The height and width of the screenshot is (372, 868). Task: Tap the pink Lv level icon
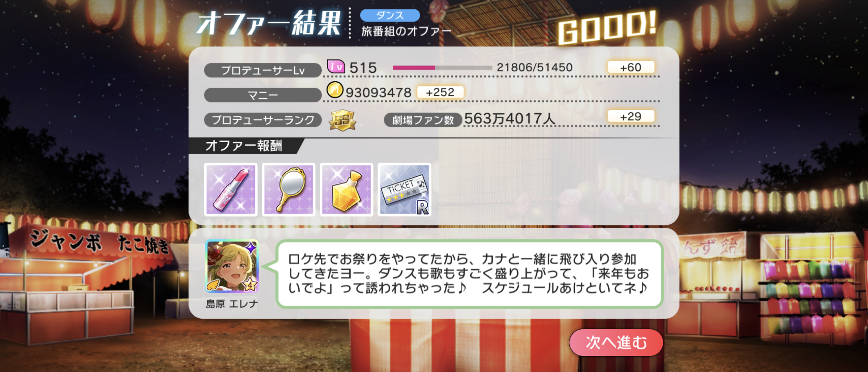(336, 66)
